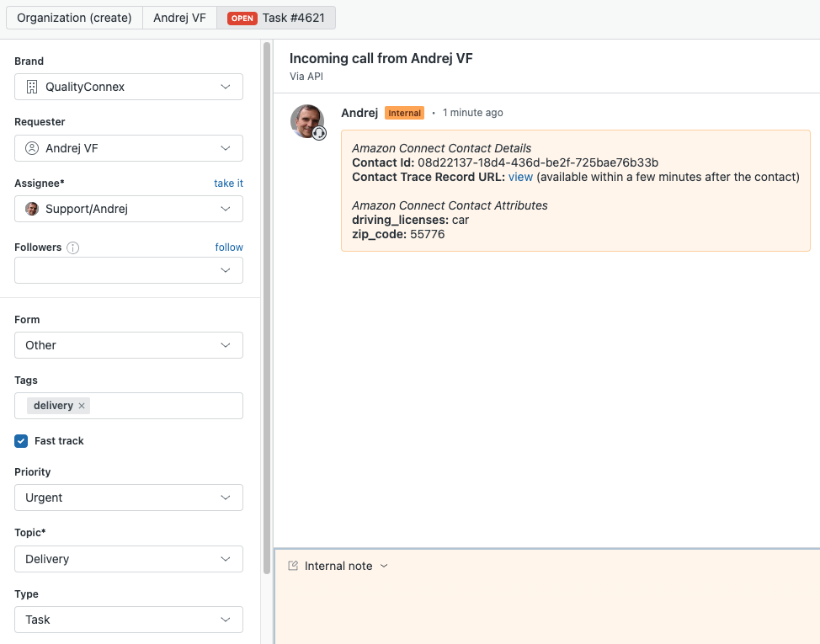
Task: Click the left panel vertical scrollbar
Action: tap(267, 253)
